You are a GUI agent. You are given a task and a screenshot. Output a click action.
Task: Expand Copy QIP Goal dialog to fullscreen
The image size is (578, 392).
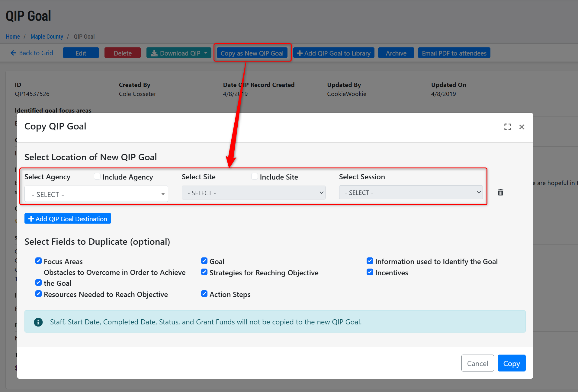tap(508, 127)
